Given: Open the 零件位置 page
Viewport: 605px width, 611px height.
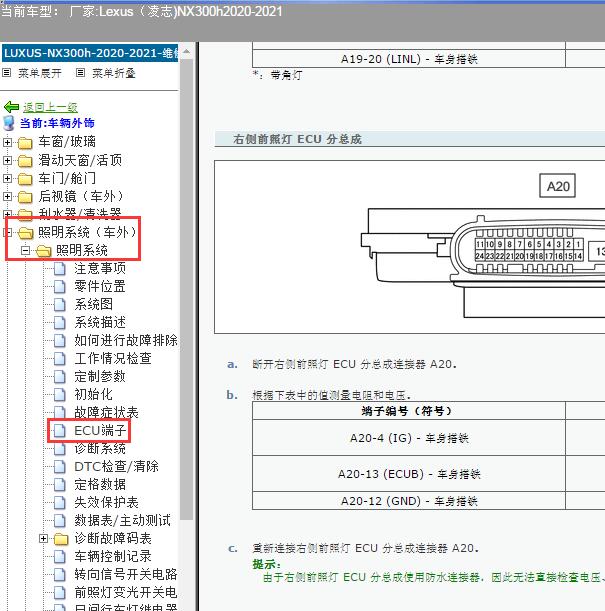Looking at the screenshot, I should (100, 286).
